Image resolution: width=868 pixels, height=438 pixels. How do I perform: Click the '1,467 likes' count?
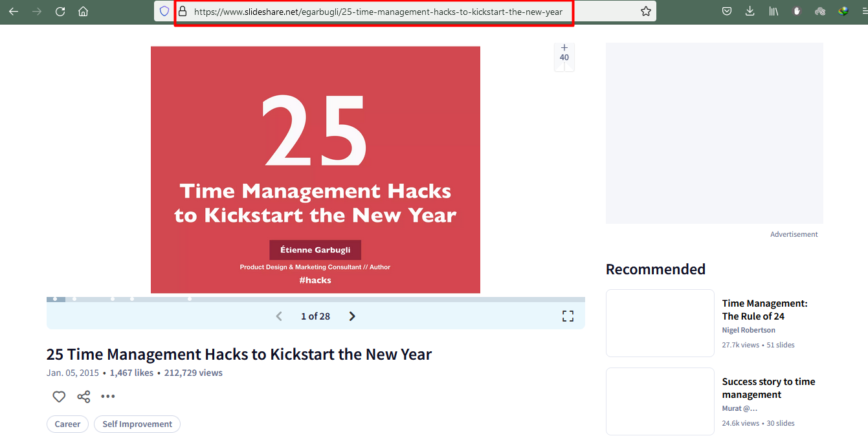(131, 373)
